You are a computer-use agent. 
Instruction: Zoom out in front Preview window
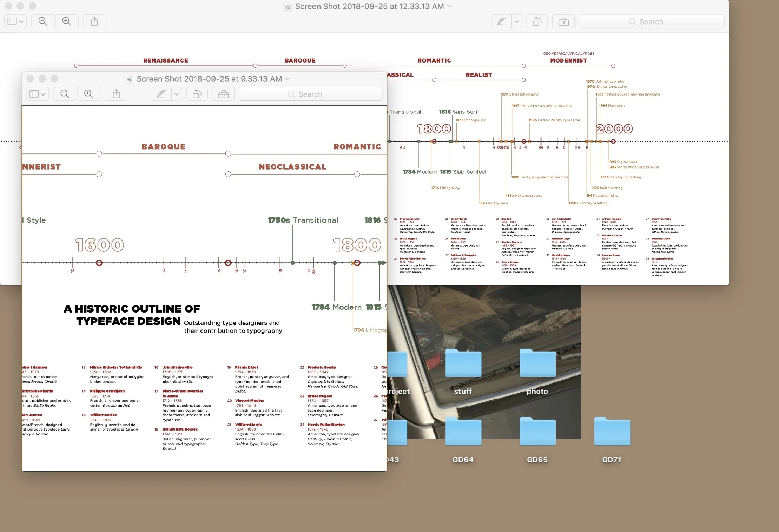[65, 94]
